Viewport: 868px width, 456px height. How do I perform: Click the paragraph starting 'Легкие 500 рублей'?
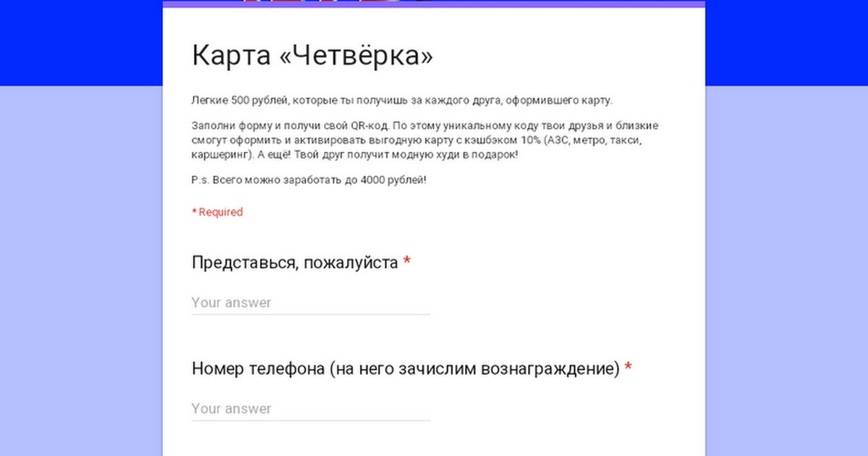(402, 100)
